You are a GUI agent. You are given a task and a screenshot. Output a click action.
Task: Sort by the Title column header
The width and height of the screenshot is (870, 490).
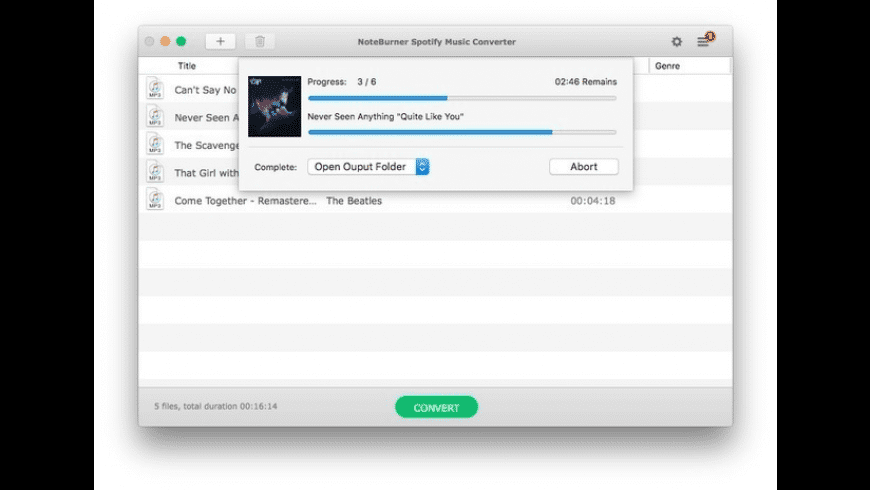click(187, 66)
